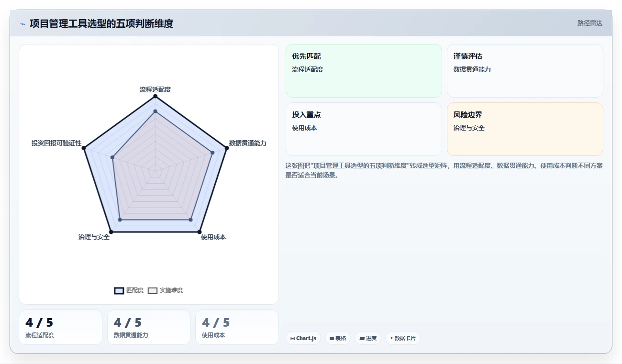Viewport: 622px width, 364px height.
Task: Click the title 项目管理工具选型的五项判断维度
Action: coord(101,23)
